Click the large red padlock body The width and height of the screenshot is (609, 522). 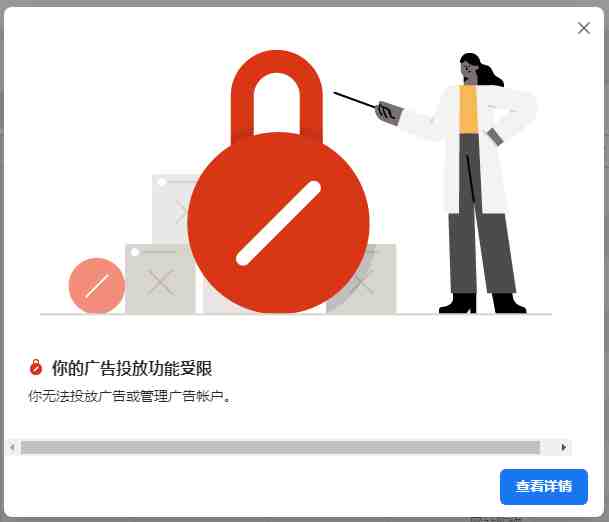pos(278,223)
